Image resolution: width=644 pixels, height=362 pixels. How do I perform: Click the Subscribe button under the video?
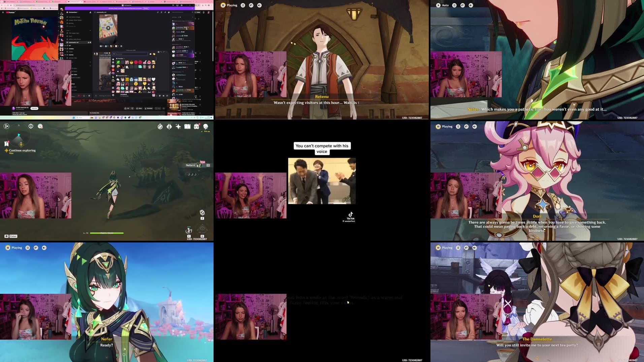[34, 108]
